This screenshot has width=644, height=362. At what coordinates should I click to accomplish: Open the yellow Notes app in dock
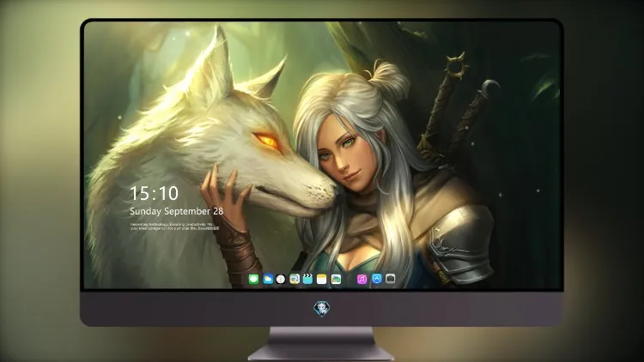(x=322, y=280)
